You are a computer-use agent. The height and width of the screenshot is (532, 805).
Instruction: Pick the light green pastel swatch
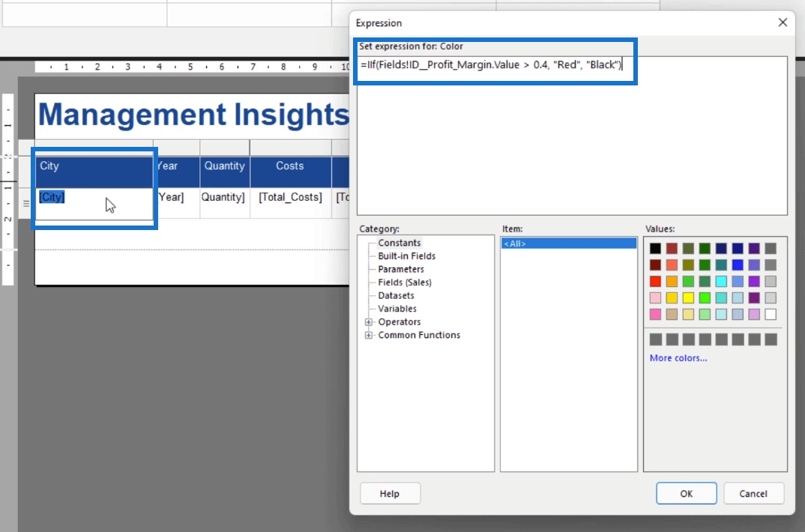705,314
